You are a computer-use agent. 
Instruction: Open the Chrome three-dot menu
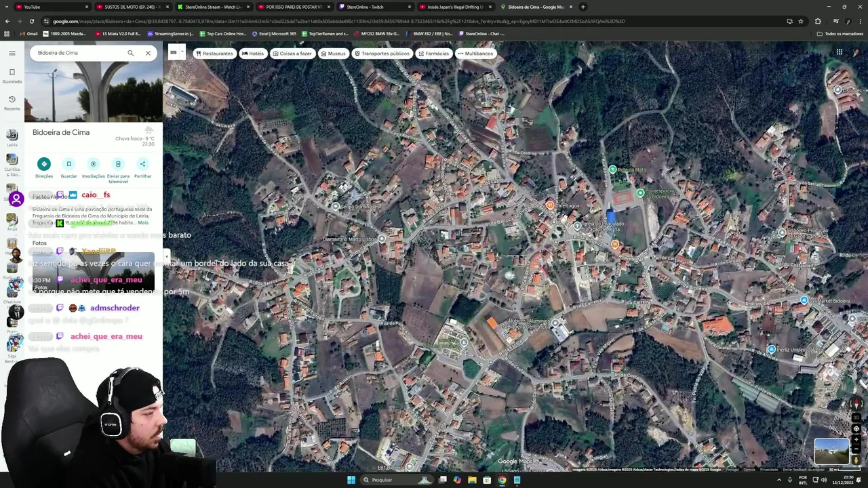[860, 21]
